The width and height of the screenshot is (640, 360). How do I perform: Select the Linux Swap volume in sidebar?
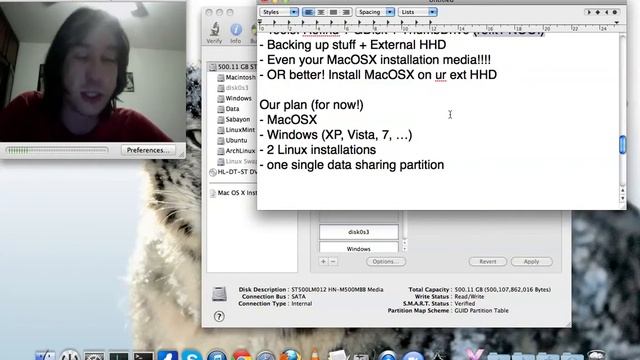click(237, 162)
